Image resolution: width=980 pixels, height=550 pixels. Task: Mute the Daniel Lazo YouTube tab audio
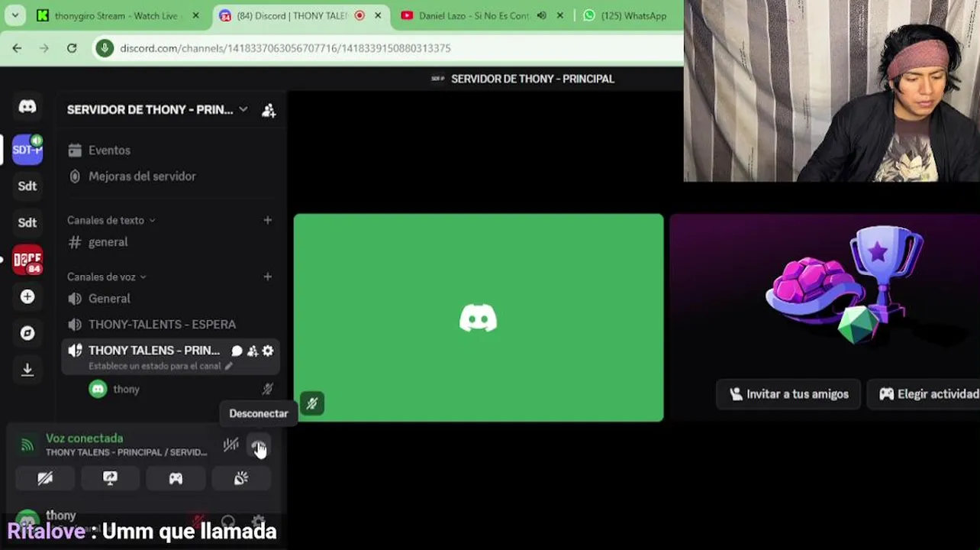point(541,15)
